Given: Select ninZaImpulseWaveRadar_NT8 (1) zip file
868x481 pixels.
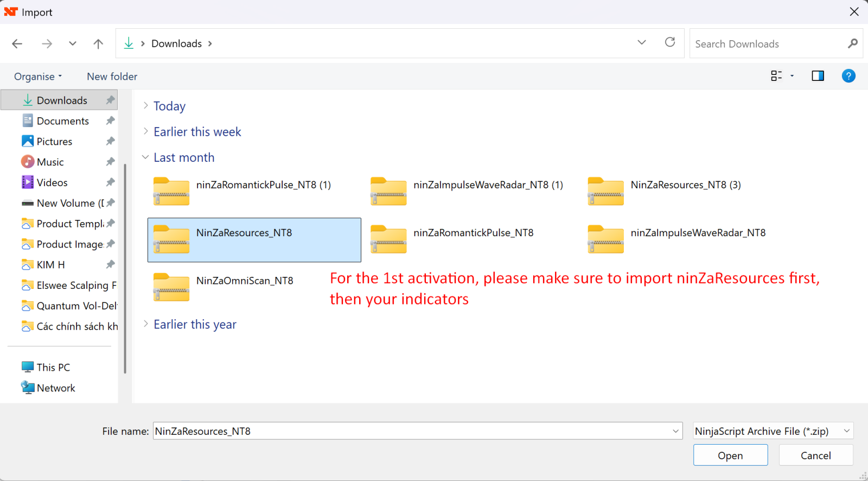Looking at the screenshot, I should 471,192.
